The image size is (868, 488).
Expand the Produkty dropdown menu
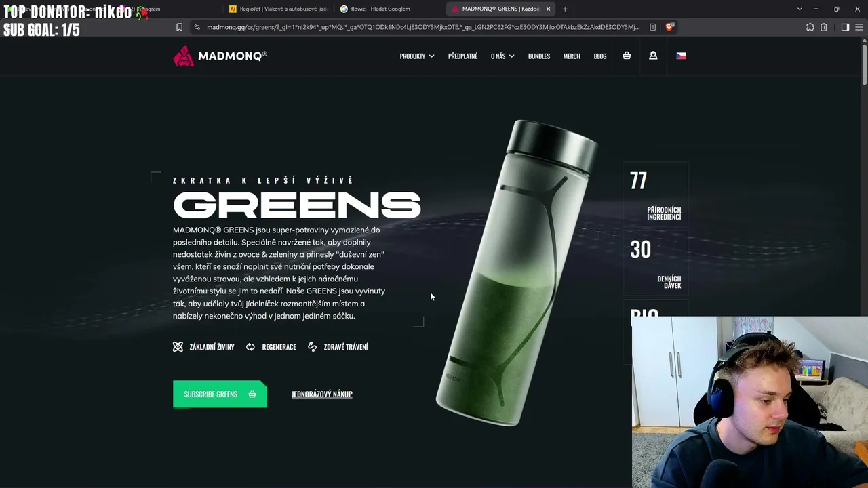[417, 56]
